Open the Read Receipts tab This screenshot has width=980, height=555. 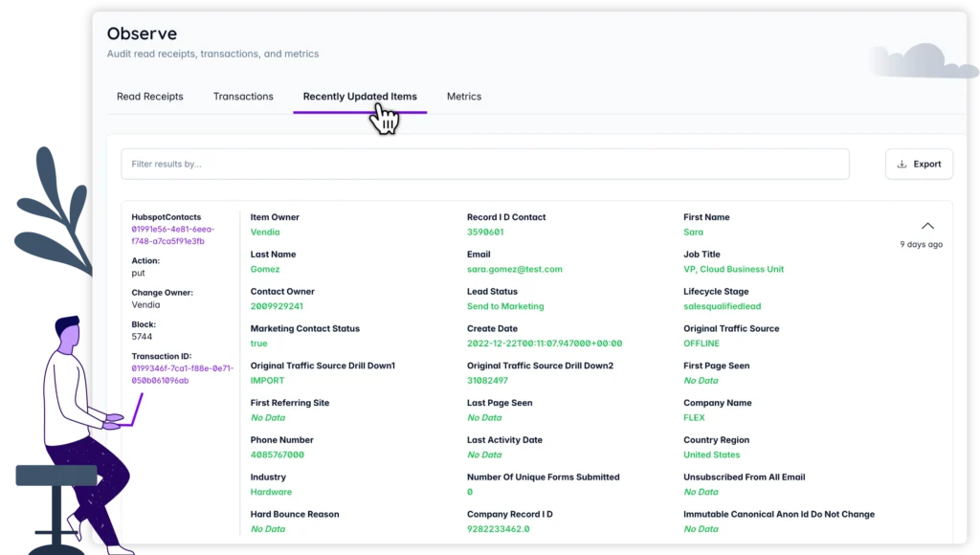click(x=149, y=97)
